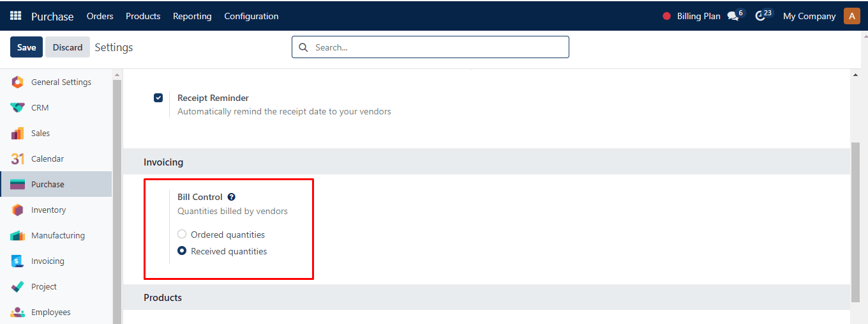The width and height of the screenshot is (868, 324).
Task: Open Employees settings tab
Action: (56, 312)
